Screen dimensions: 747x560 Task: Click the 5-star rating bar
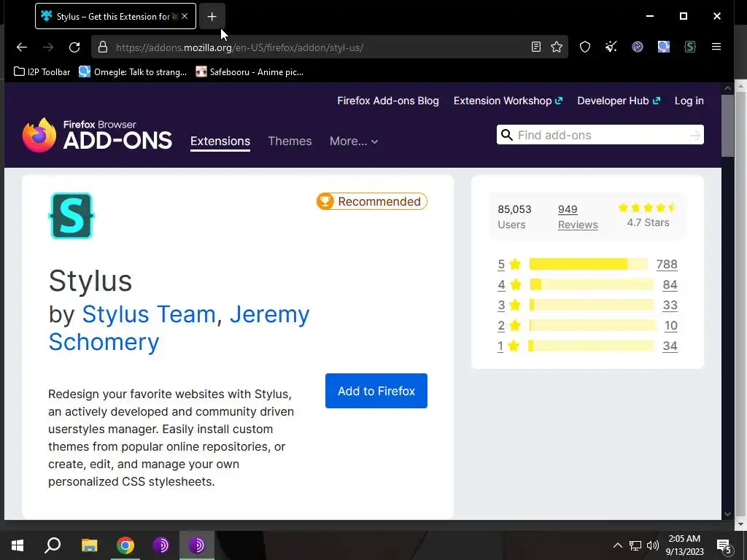click(x=589, y=264)
